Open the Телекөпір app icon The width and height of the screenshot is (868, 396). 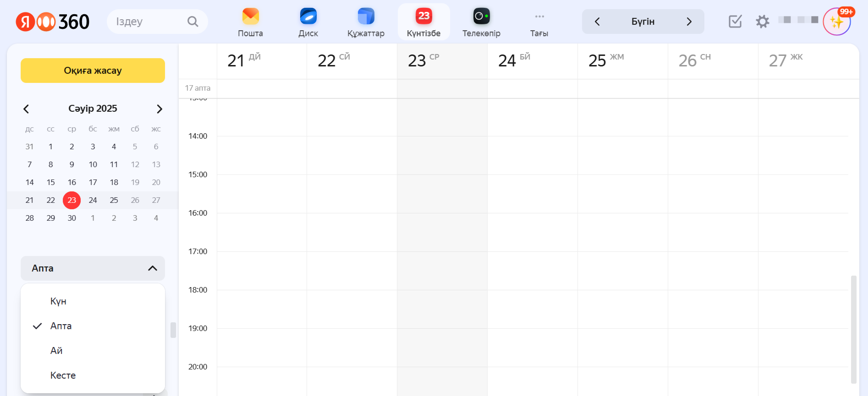point(481,17)
